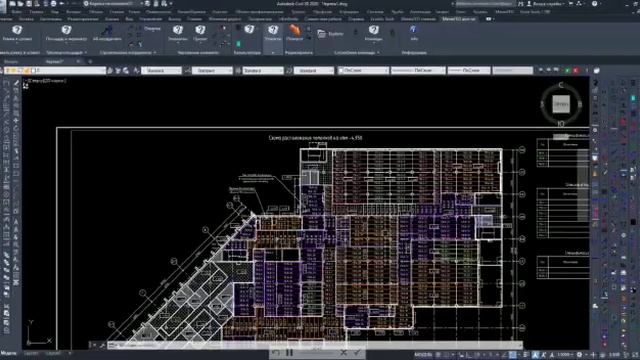Toggle the highlighted object snap button in status bar
The image size is (640, 360).
[x=513, y=355]
